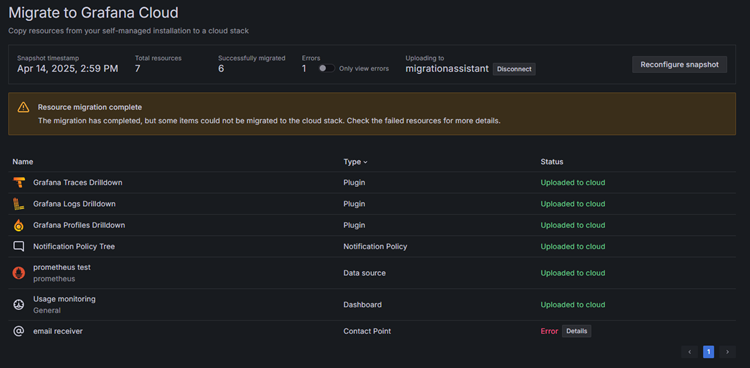The image size is (750, 368).
Task: Click the Successfully migrated value 6
Action: point(221,69)
